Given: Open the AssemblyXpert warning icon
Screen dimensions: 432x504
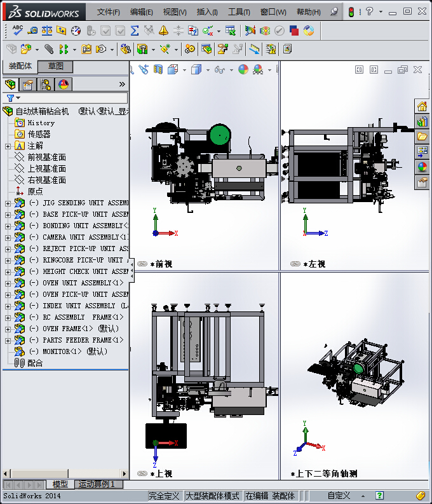Looking at the screenshot, I should click(x=271, y=49).
